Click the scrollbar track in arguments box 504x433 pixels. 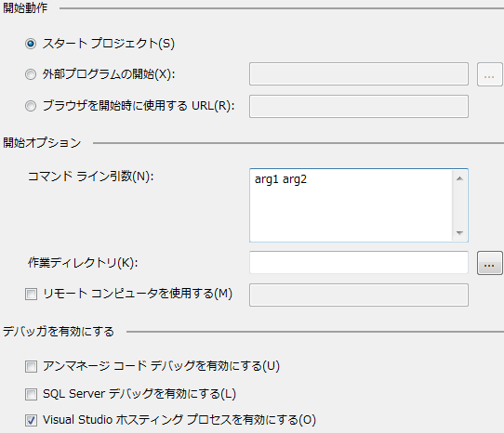pyautogui.click(x=459, y=205)
